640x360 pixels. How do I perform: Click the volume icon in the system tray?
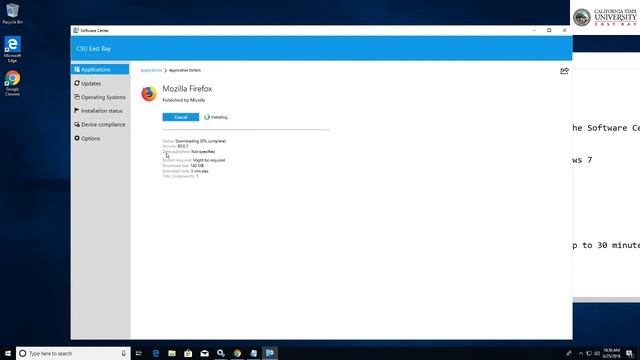pos(597,353)
